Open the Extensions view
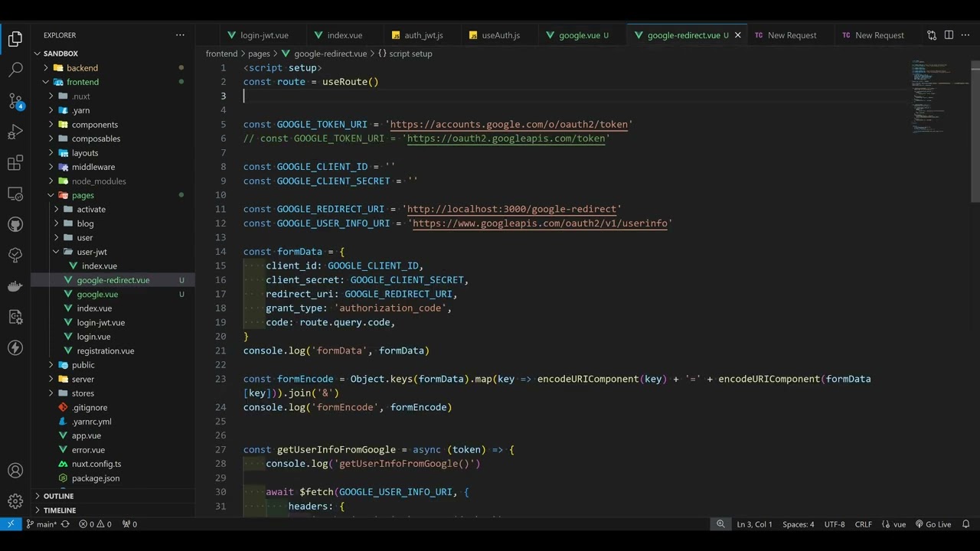Screen dimensions: 980x551 15,162
